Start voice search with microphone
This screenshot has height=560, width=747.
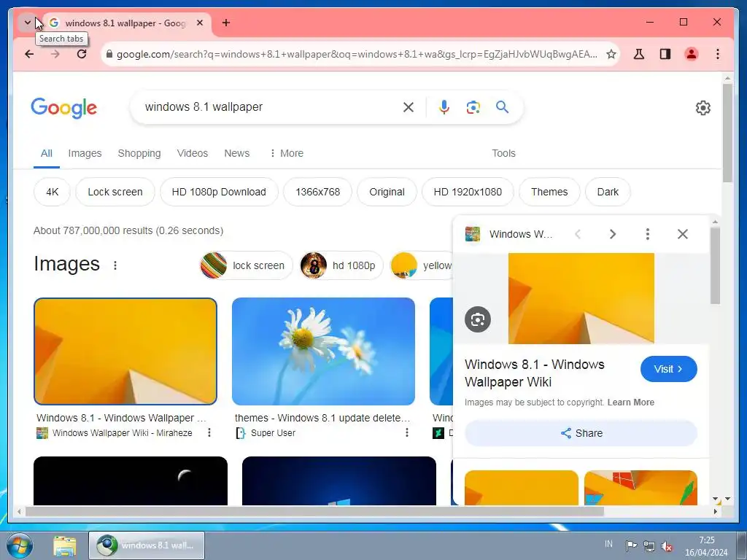pyautogui.click(x=444, y=107)
